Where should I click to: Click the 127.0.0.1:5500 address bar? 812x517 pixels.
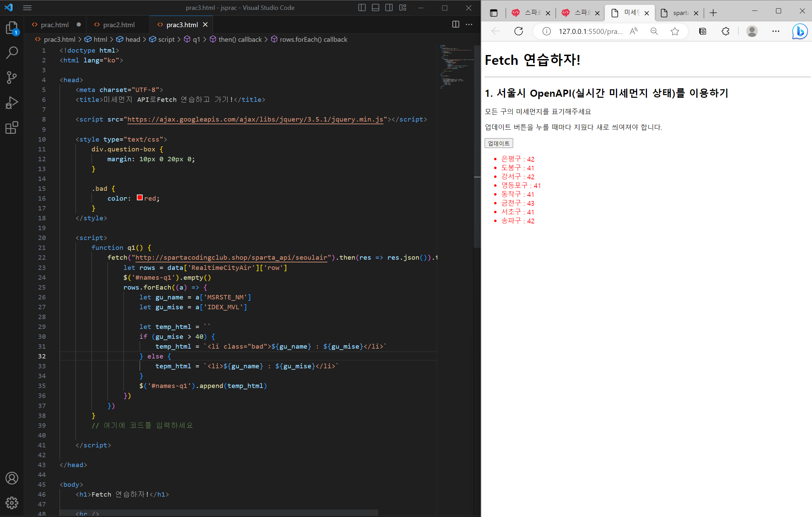pos(591,31)
